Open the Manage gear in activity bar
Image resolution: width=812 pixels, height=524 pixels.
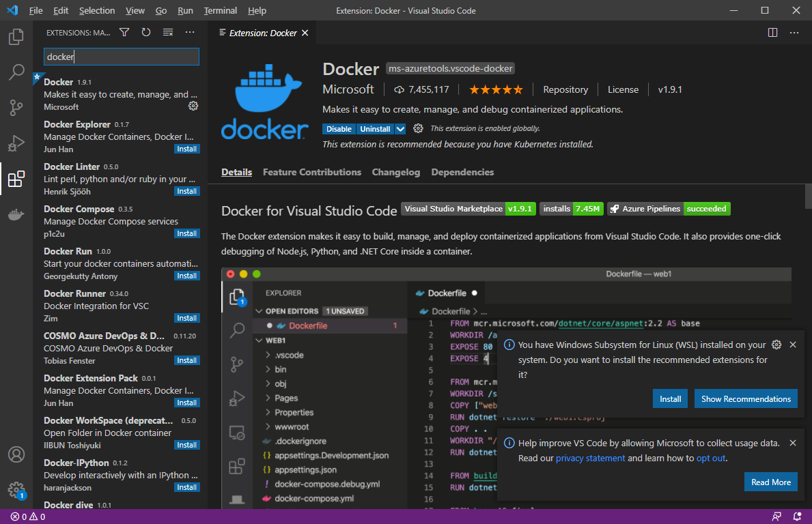click(16, 489)
